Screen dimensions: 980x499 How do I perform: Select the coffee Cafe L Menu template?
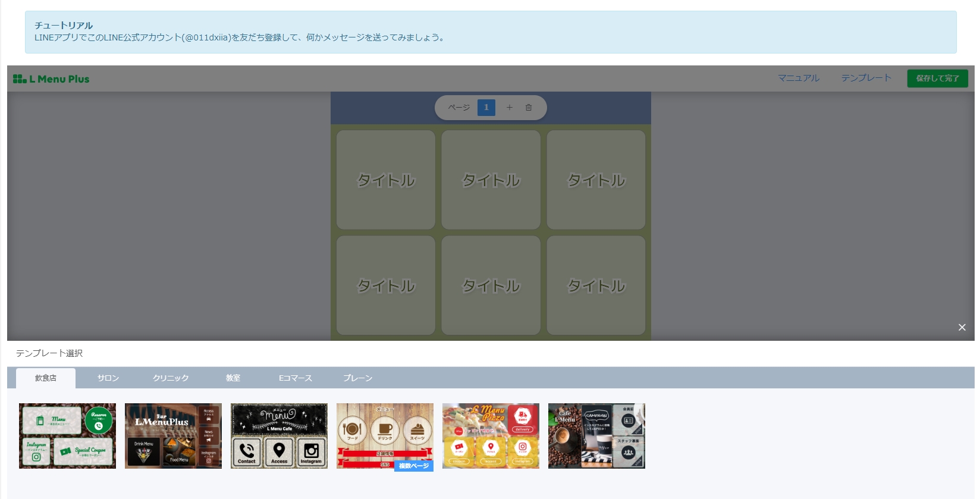[x=596, y=436]
